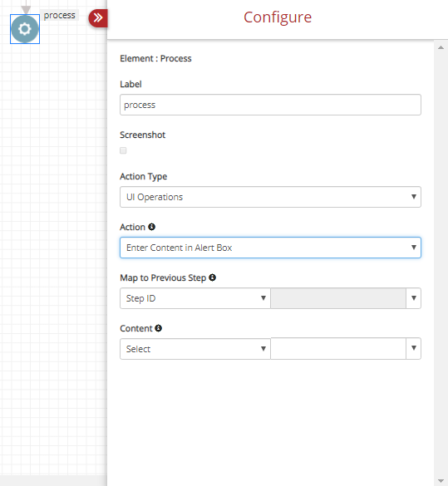Click the Content value input field
Viewport: 448px width, 486px height.
pyautogui.click(x=338, y=348)
